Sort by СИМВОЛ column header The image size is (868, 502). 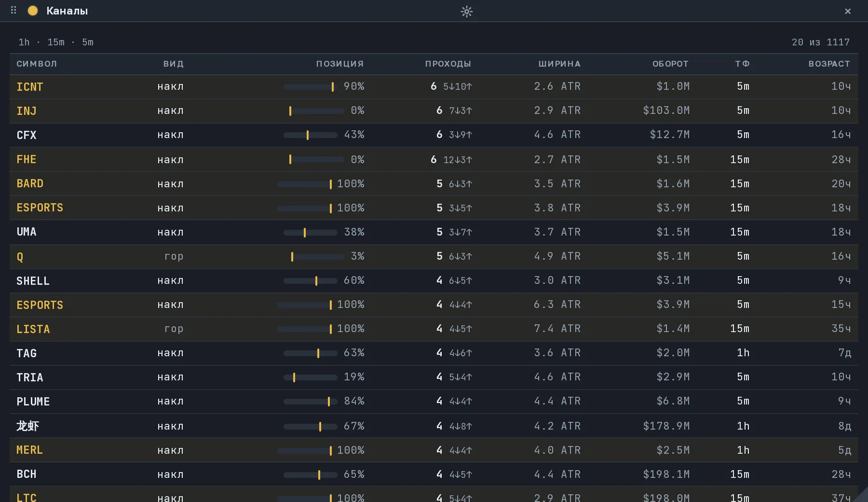pyautogui.click(x=37, y=64)
